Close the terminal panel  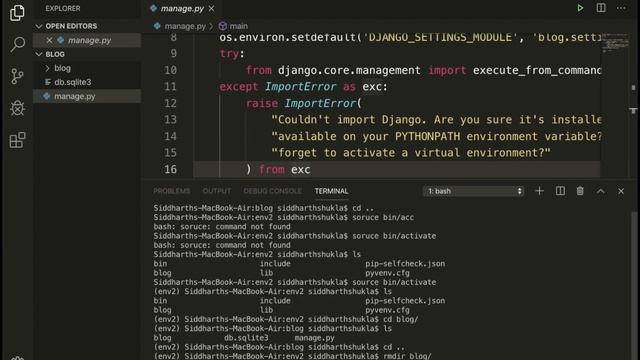tap(621, 191)
